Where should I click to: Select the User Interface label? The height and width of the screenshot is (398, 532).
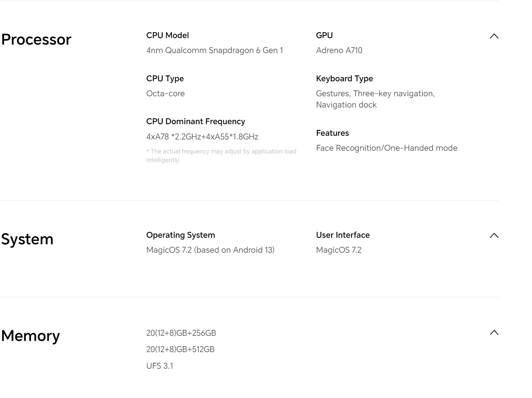[x=342, y=235]
